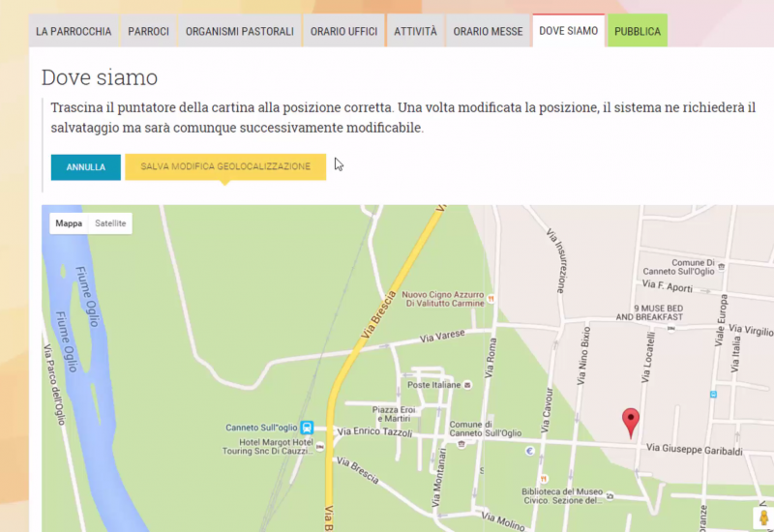
Task: Click the orange restaurant icon near Via Cavour
Action: pyautogui.click(x=544, y=479)
